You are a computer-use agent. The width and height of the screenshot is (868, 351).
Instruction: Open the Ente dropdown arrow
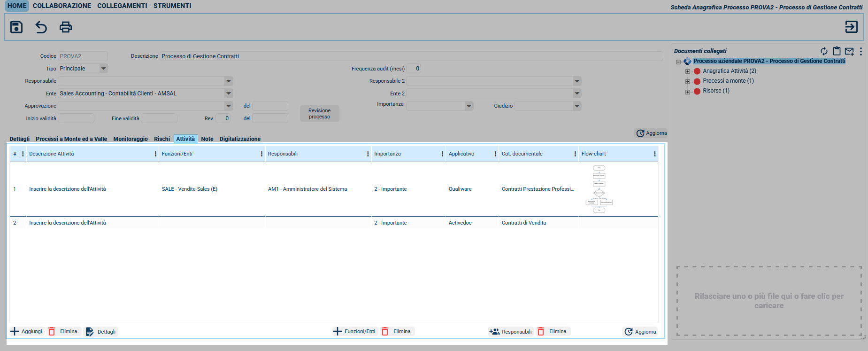pos(229,94)
